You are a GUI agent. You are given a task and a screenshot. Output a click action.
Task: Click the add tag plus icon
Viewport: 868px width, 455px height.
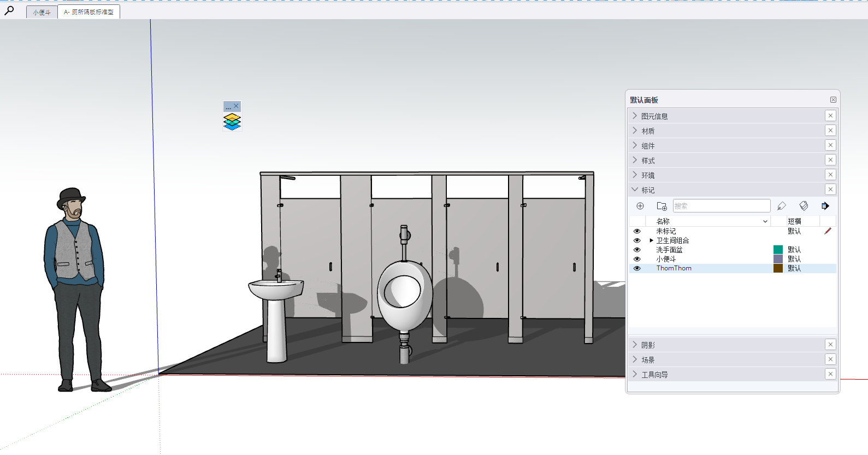(x=640, y=206)
